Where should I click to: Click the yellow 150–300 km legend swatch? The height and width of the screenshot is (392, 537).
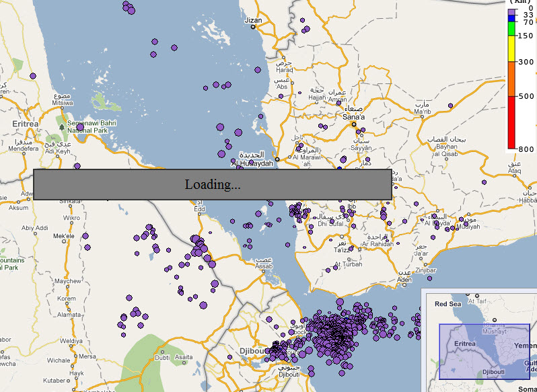pyautogui.click(x=511, y=48)
